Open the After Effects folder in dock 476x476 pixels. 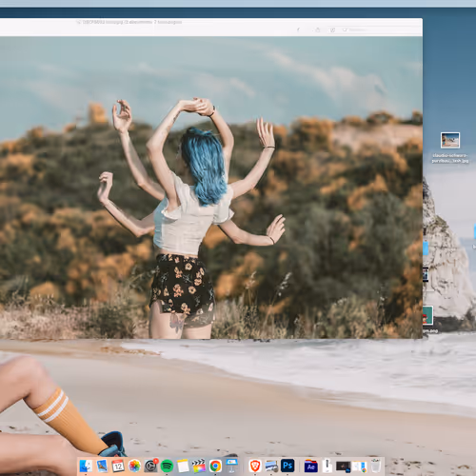coord(311,466)
